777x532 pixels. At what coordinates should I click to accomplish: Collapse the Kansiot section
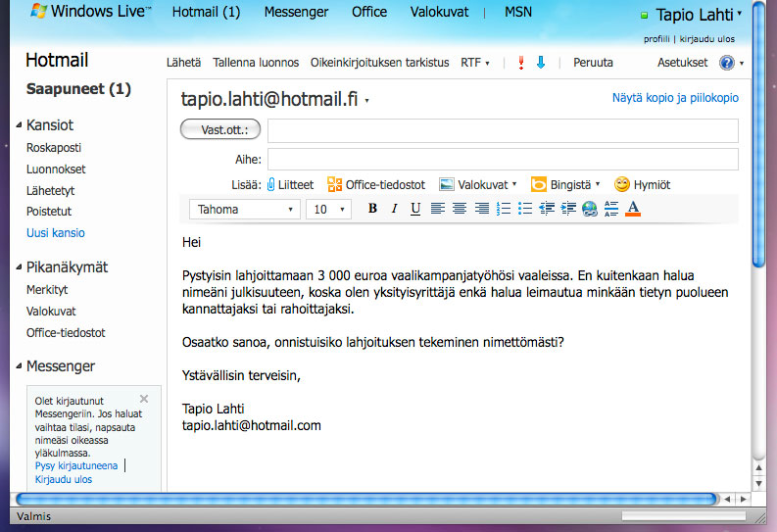click(x=19, y=124)
